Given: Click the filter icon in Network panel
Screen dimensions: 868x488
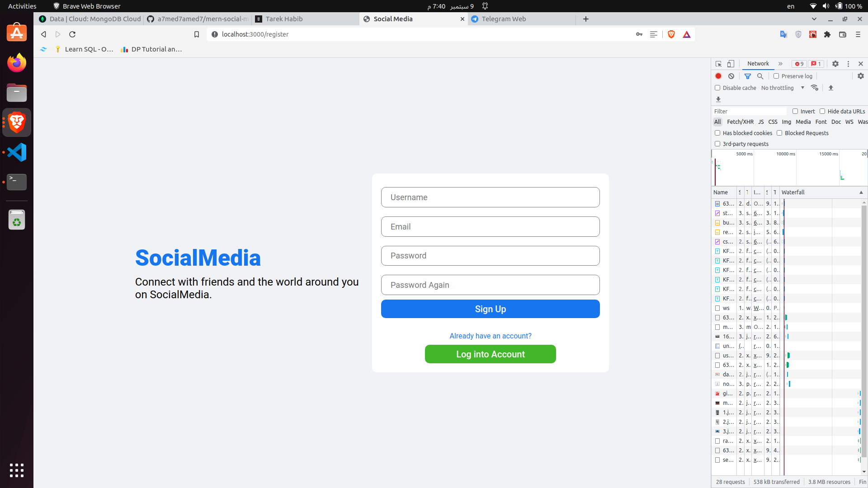Looking at the screenshot, I should [x=747, y=75].
